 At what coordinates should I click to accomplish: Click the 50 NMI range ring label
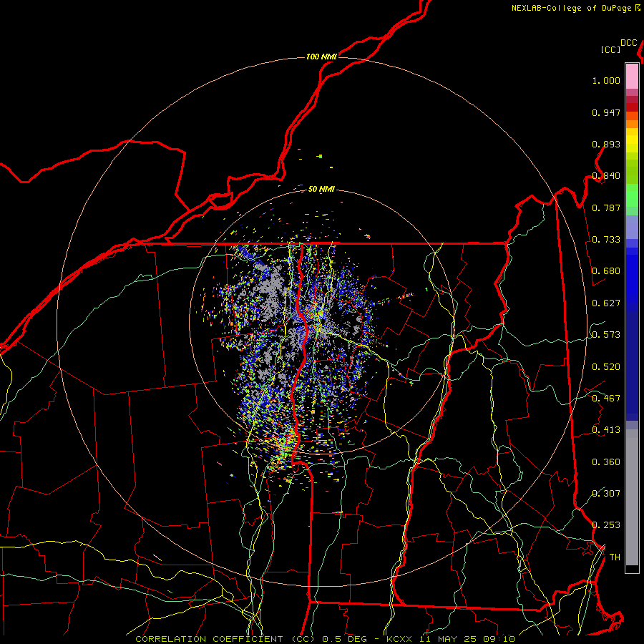tap(321, 189)
